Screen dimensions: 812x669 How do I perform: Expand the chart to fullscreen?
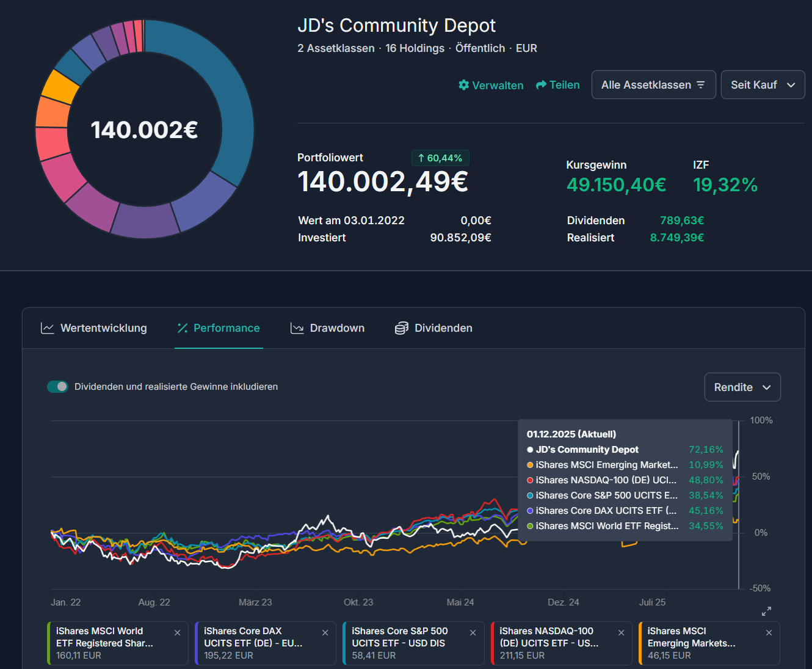click(x=766, y=611)
